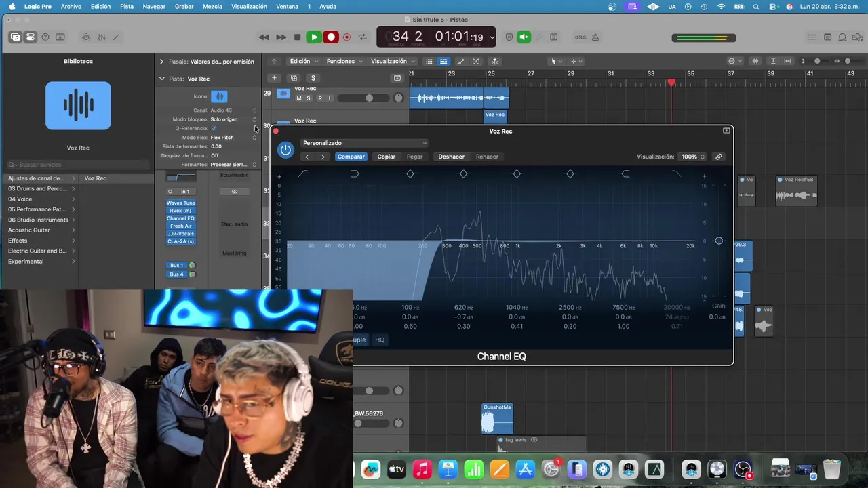Viewport: 868px width, 488px height.
Task: Open the Smart Controls button
Action: (x=86, y=37)
